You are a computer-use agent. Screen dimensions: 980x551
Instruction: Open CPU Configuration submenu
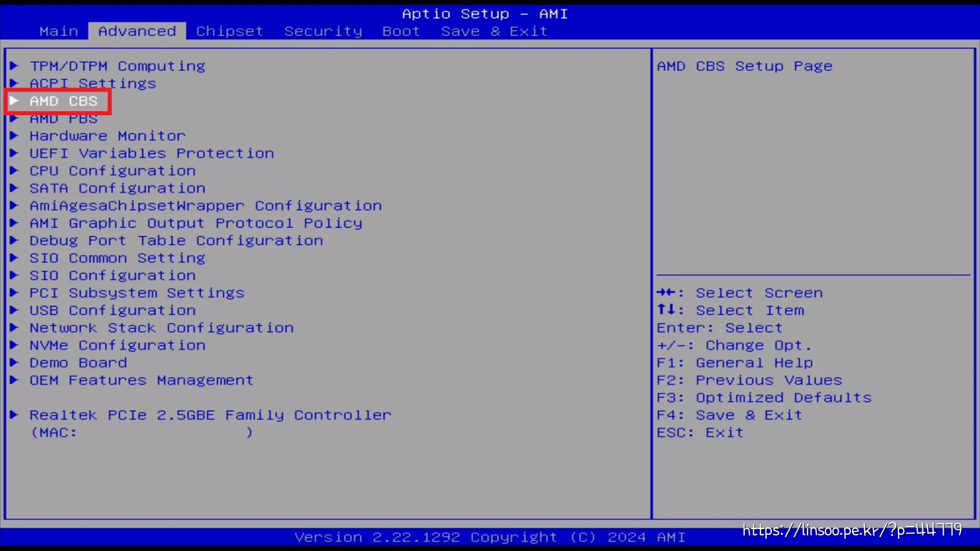click(x=112, y=171)
